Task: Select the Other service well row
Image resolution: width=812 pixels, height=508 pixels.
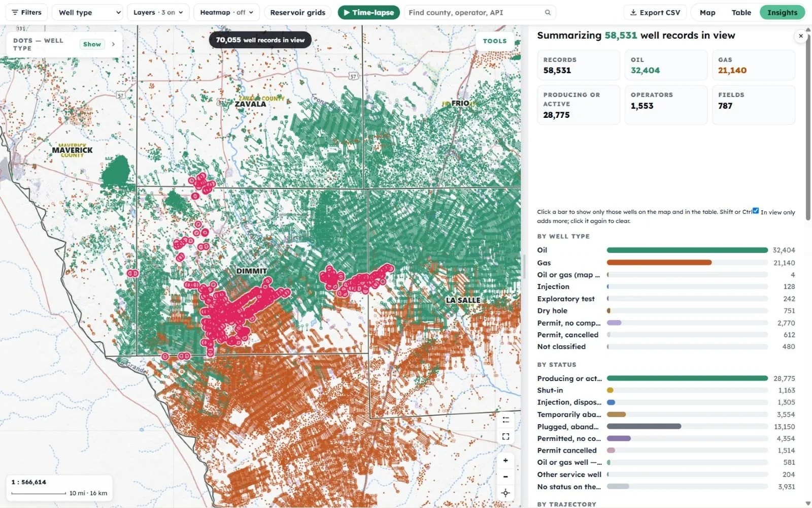Action: click(666, 474)
